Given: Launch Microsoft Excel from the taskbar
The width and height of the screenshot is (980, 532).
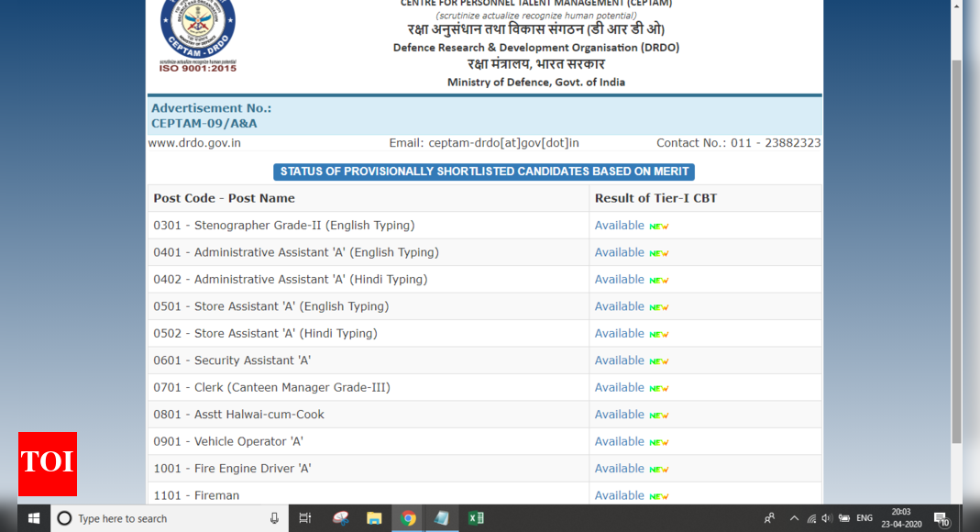Looking at the screenshot, I should [476, 518].
